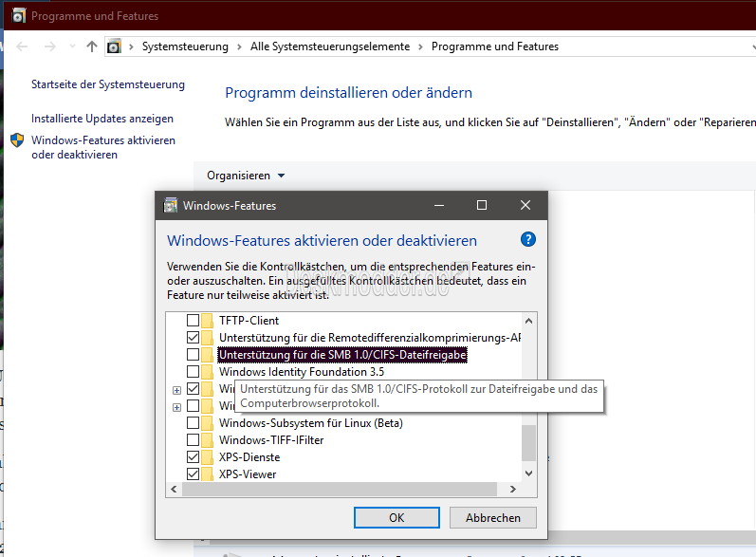756x557 pixels.
Task: Click horizontal scroll right arrow
Action: pyautogui.click(x=513, y=489)
